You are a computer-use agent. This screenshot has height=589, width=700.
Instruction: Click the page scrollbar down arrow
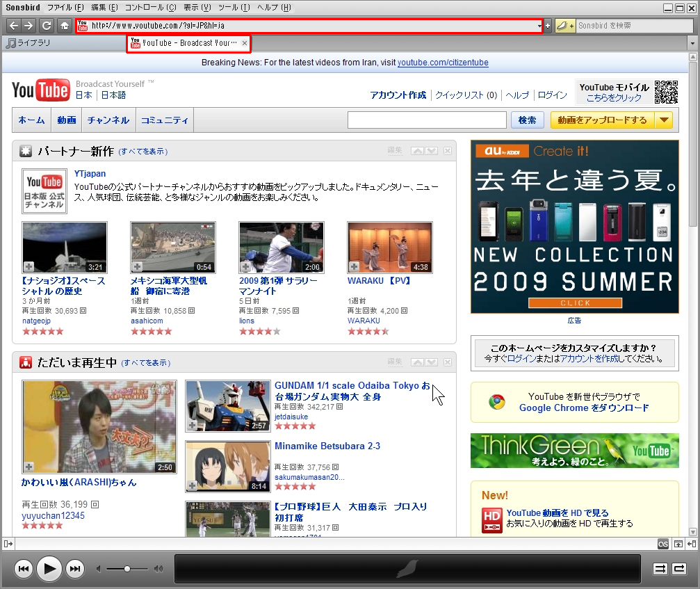click(x=693, y=532)
